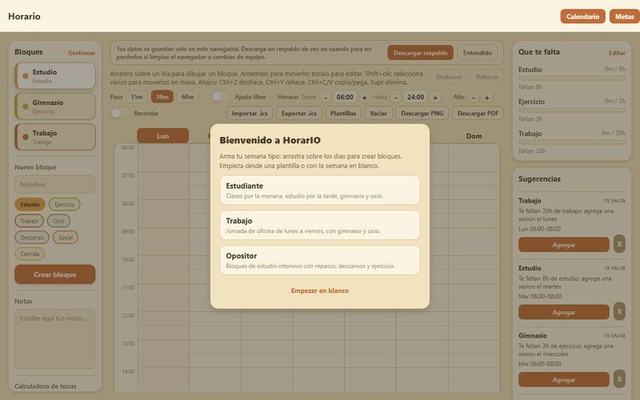This screenshot has height=400, width=640.
Task: Choose the Trabajo template in welcome dialog
Action: pyautogui.click(x=320, y=225)
